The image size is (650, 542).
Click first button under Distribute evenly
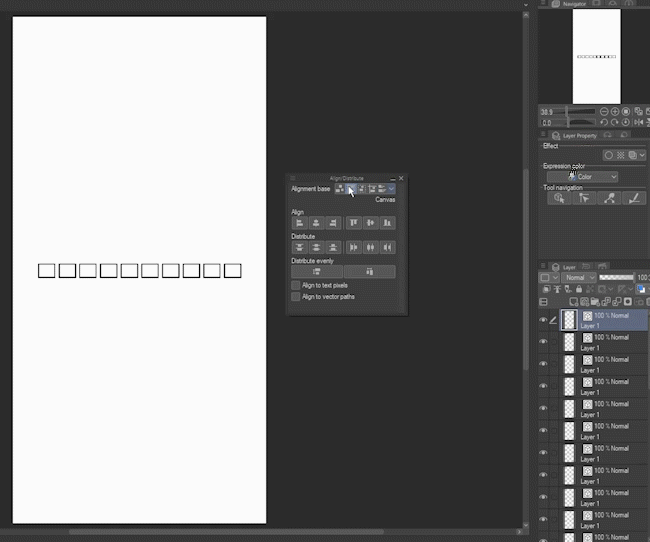tap(317, 272)
